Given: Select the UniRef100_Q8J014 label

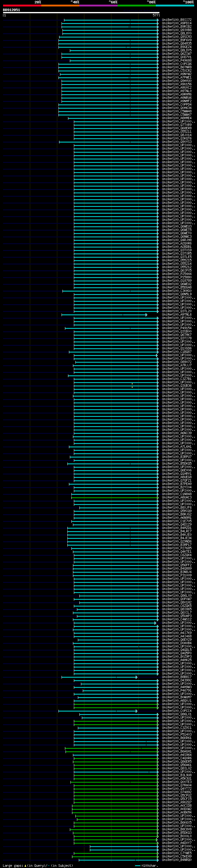Looking at the screenshot, I should (176, 135).
